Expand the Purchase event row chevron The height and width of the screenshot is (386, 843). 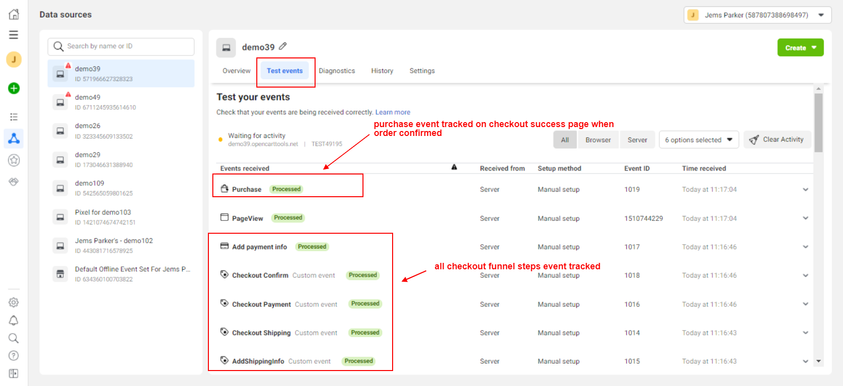[x=805, y=189]
